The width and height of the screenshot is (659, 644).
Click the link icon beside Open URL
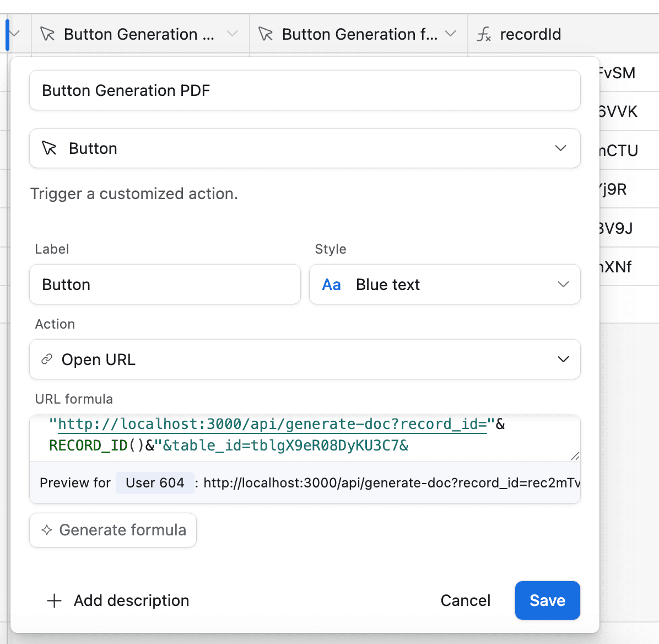point(47,359)
